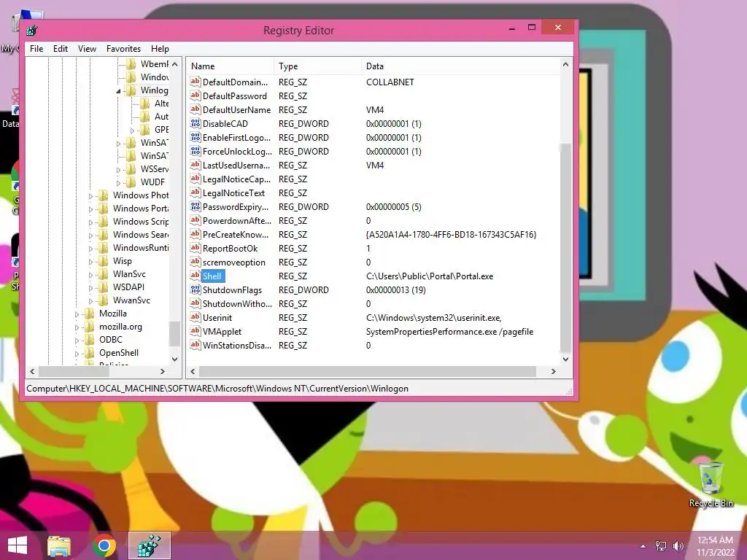The width and height of the screenshot is (747, 560).
Task: Select the VMApplet value icon
Action: coord(196,331)
